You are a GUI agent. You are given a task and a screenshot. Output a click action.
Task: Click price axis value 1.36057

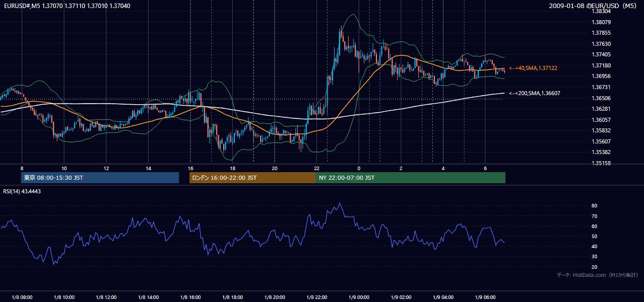pos(601,120)
